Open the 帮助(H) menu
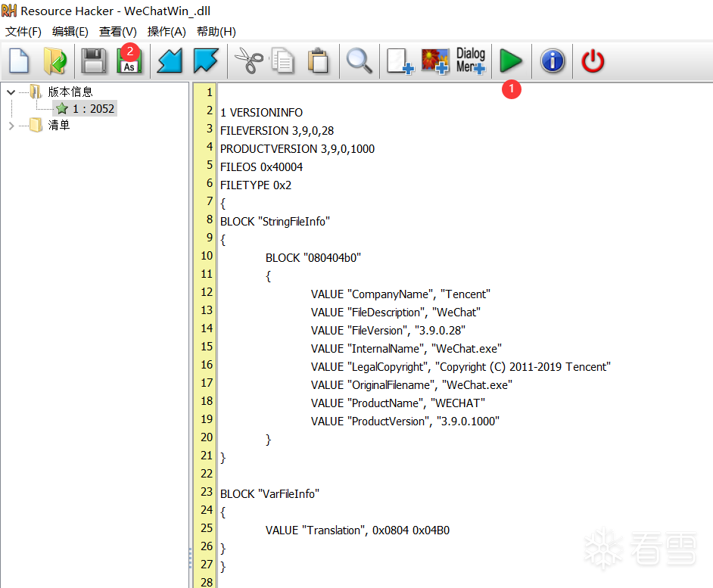 (x=216, y=31)
